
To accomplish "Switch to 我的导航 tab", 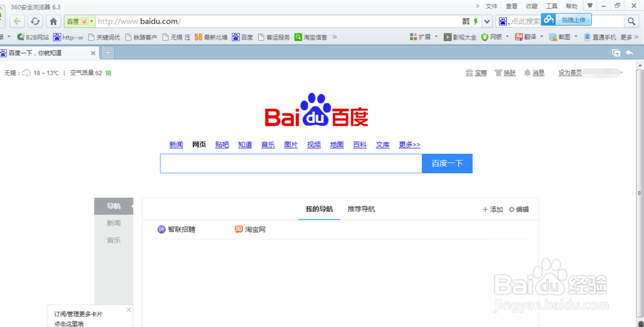I will click(x=319, y=209).
